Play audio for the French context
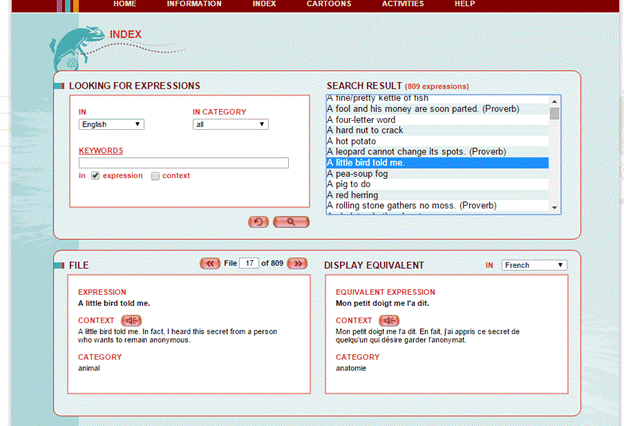The width and height of the screenshot is (624, 426). [x=389, y=320]
